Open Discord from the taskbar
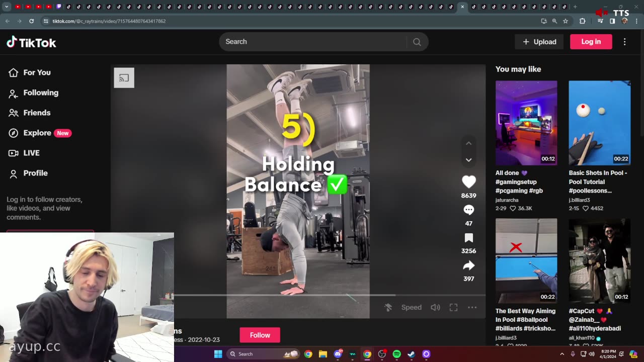 (338, 354)
